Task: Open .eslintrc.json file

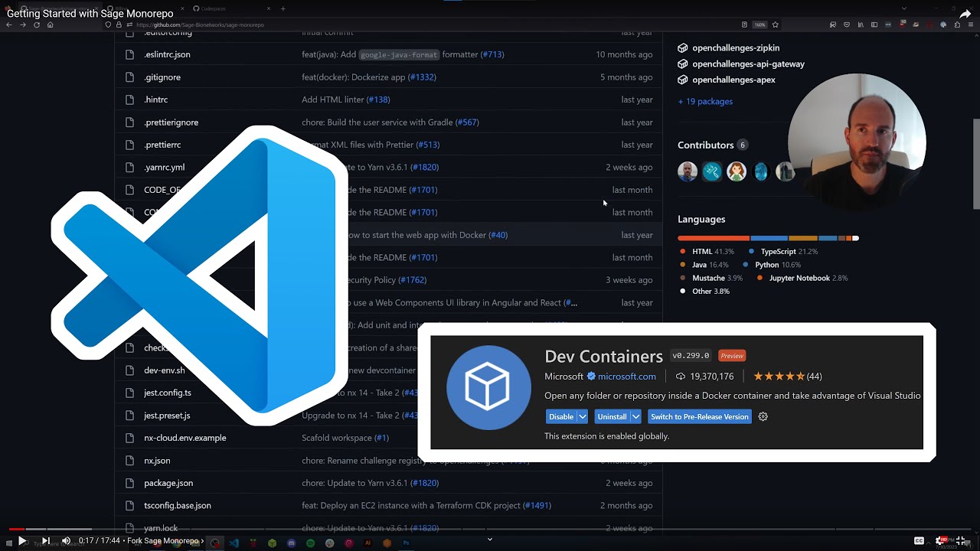Action: pos(167,54)
